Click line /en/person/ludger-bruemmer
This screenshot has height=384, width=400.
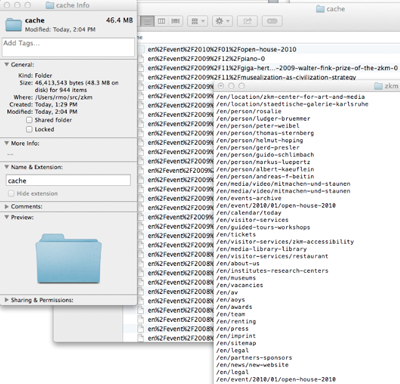[x=263, y=119]
